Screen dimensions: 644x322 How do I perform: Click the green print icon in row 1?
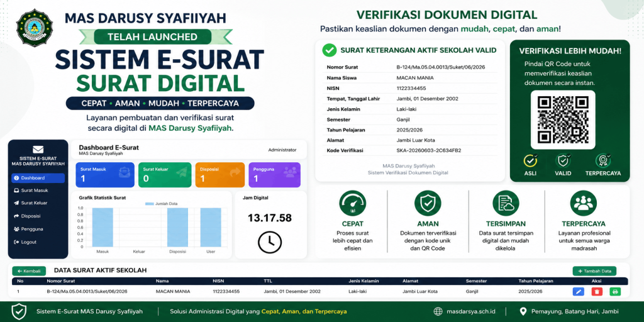tap(615, 292)
